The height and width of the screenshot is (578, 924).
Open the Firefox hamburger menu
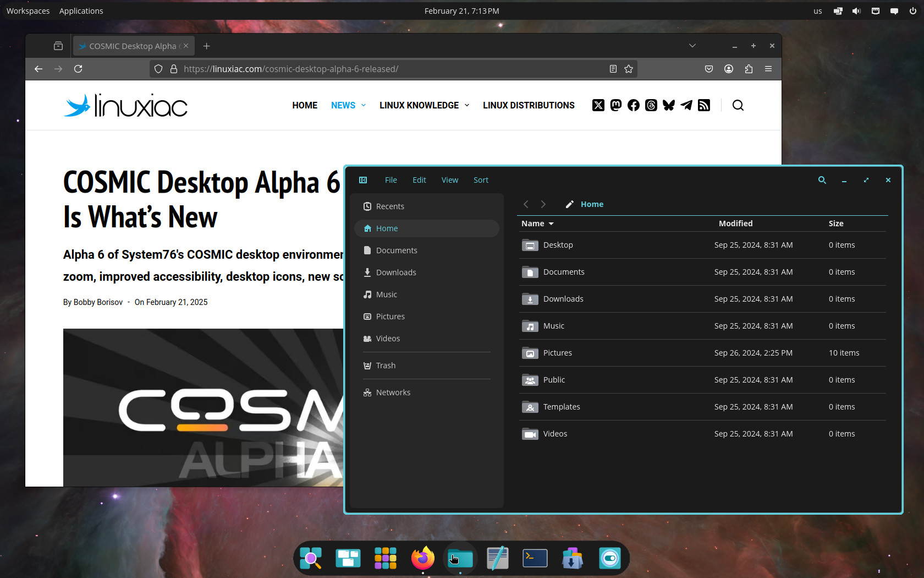pos(768,69)
